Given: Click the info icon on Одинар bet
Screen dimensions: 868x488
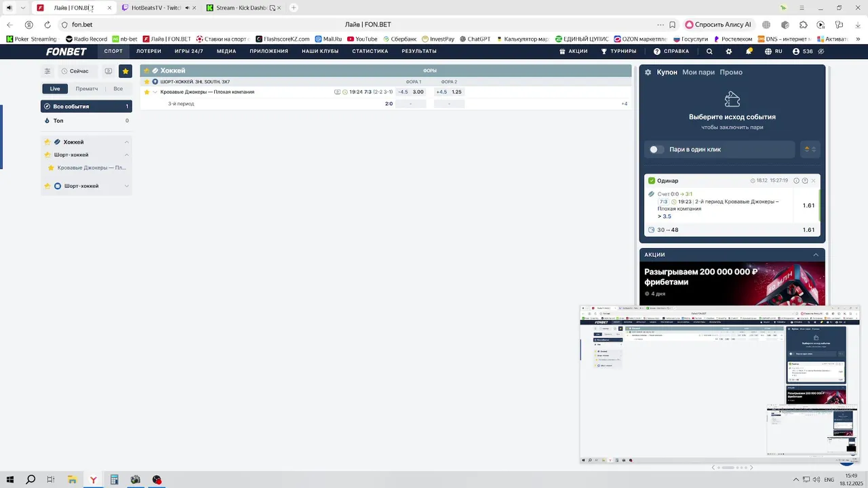Looking at the screenshot, I should [797, 181].
